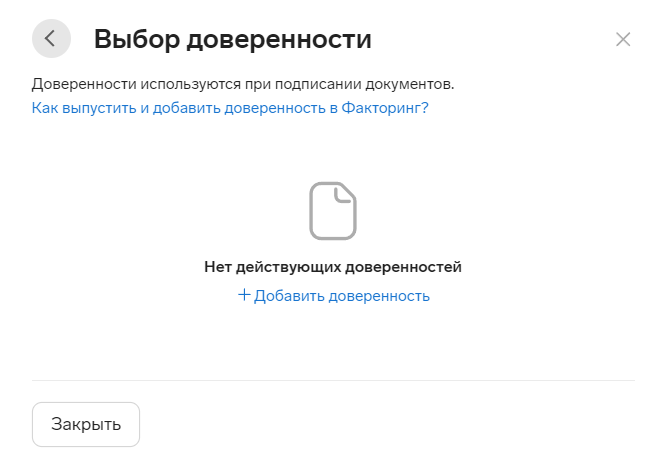Viewport: 660px width, 461px height.
Task: Dismiss the Выбор доверенности window via top-right cross
Action: pyautogui.click(x=623, y=40)
